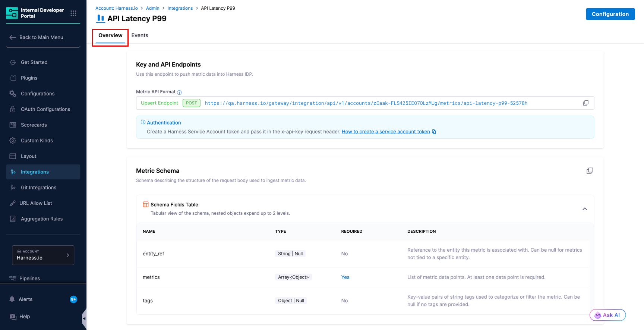Click the URL Allow List link icon
The width and height of the screenshot is (644, 330).
coord(13,203)
